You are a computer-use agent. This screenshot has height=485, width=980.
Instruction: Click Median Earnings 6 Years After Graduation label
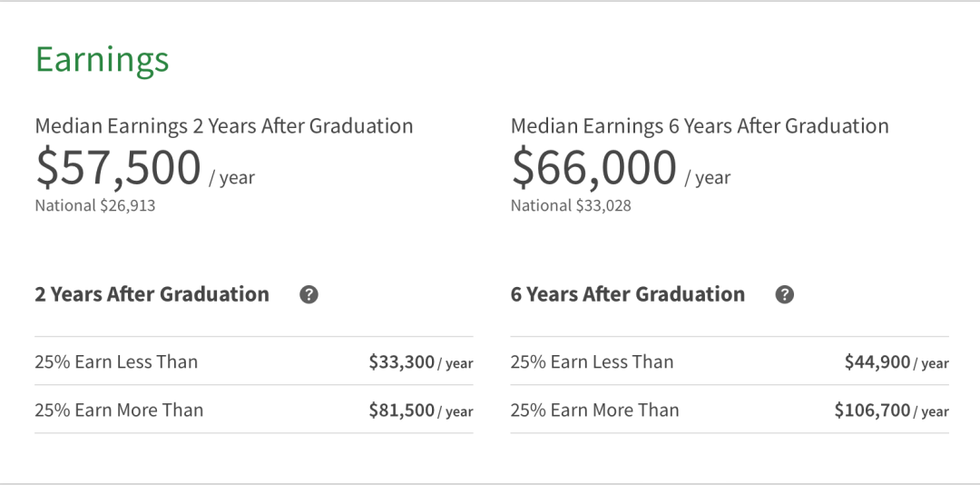[700, 126]
